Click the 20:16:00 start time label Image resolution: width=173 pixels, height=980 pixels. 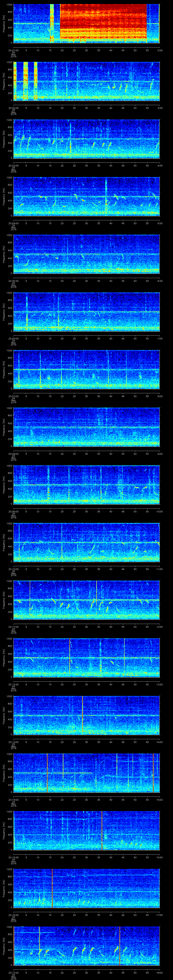pos(13,915)
